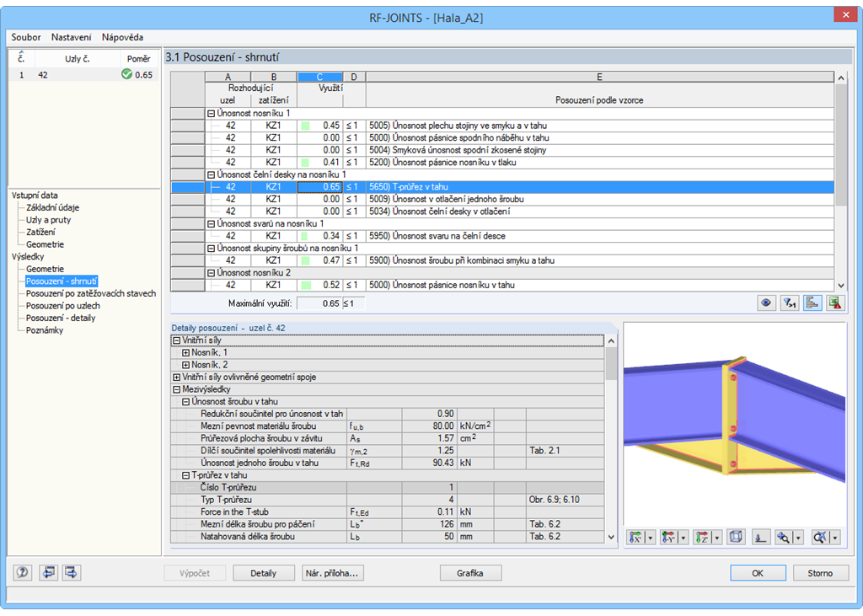Click the view in X direction icon
The image size is (863, 616).
point(635,538)
